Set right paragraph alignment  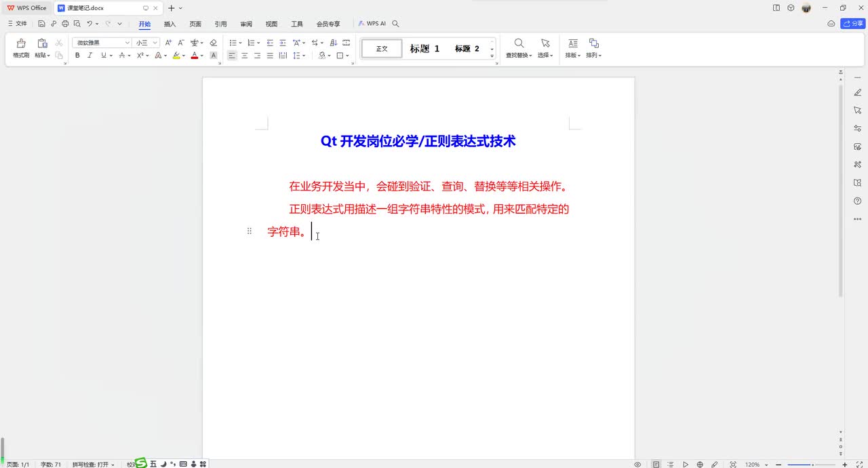(x=257, y=56)
